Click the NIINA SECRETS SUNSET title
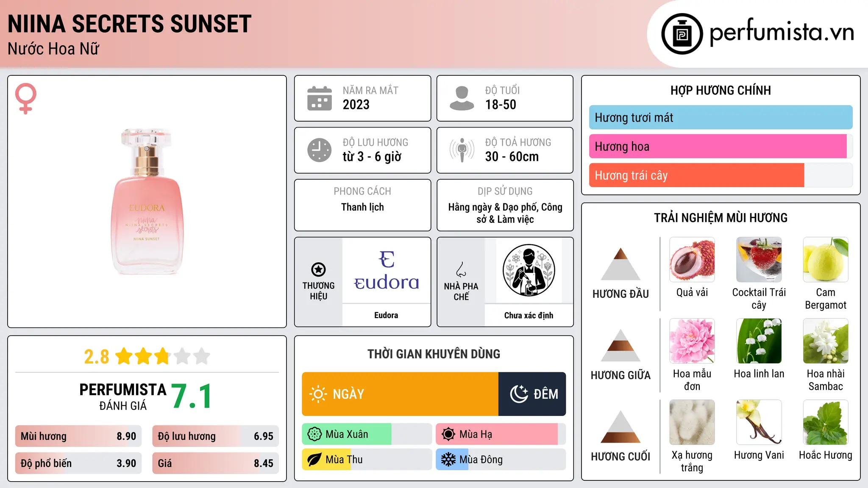Viewport: 868px width, 488px height. click(130, 24)
